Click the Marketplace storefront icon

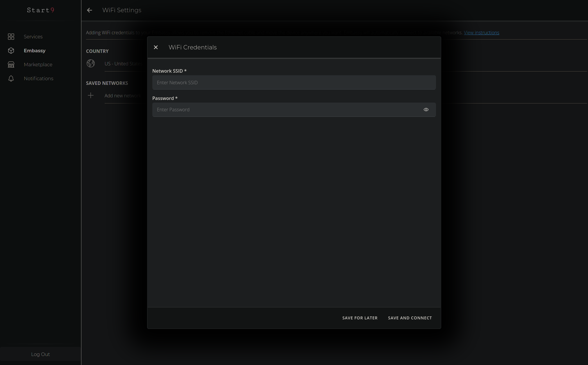click(x=11, y=65)
